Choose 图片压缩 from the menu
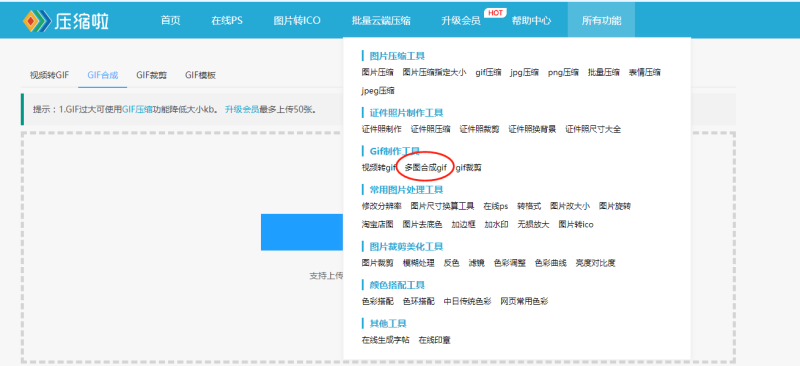Image resolution: width=800 pixels, height=366 pixels. tap(378, 72)
